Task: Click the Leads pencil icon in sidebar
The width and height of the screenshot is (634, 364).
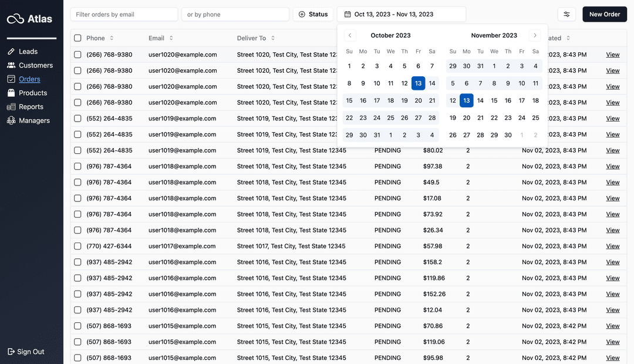Action: pos(11,52)
